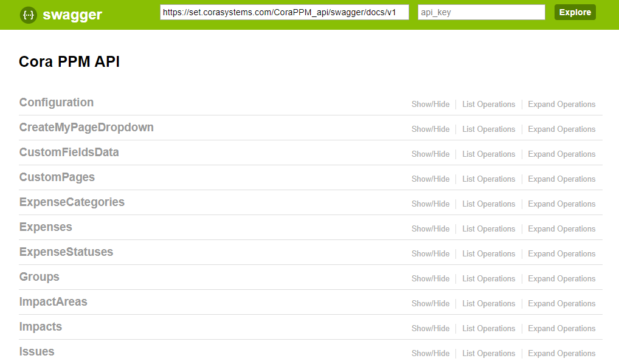List Operations for CustomFieldsData
Screen dimensions: 619x364
coord(489,154)
